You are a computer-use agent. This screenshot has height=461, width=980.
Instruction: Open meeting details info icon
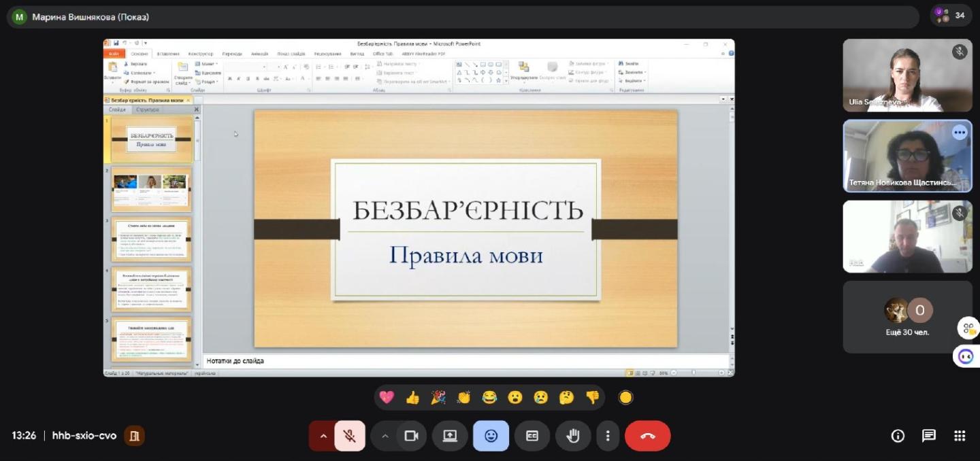[x=898, y=436]
